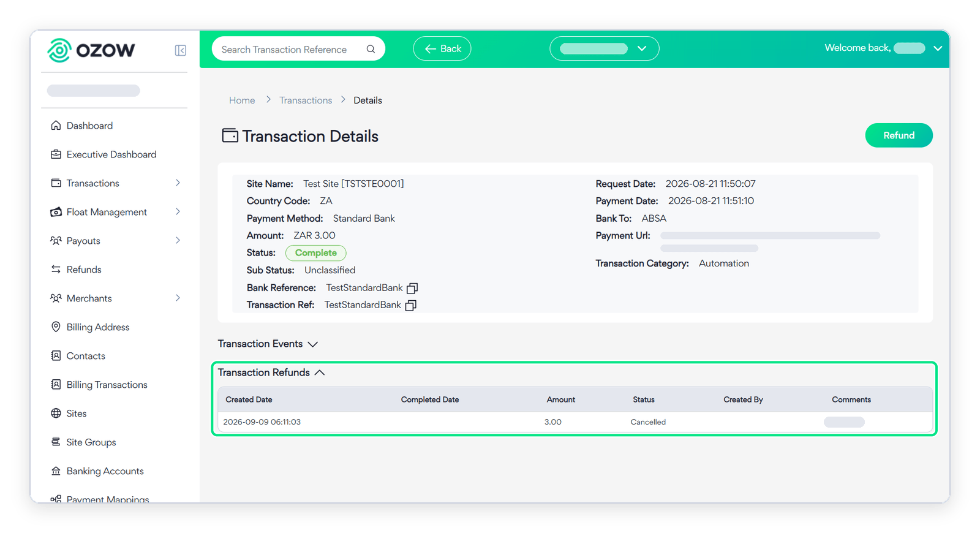Click the search magnifier icon
980x533 pixels.
(x=371, y=49)
